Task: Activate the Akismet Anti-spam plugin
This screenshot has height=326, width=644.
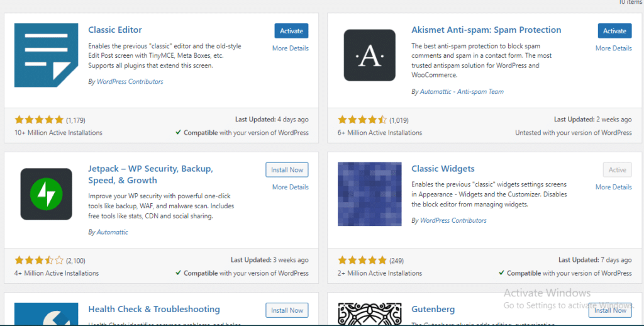Action: pyautogui.click(x=614, y=31)
